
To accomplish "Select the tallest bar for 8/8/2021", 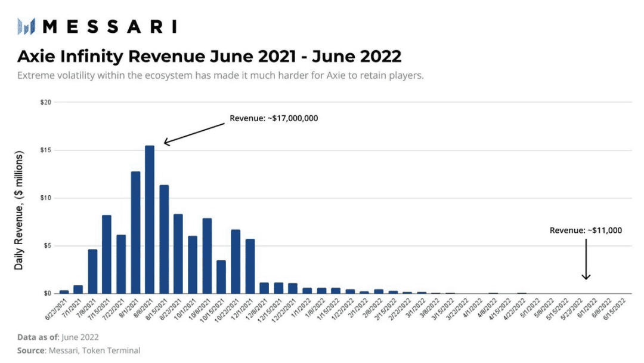I will 150,220.
